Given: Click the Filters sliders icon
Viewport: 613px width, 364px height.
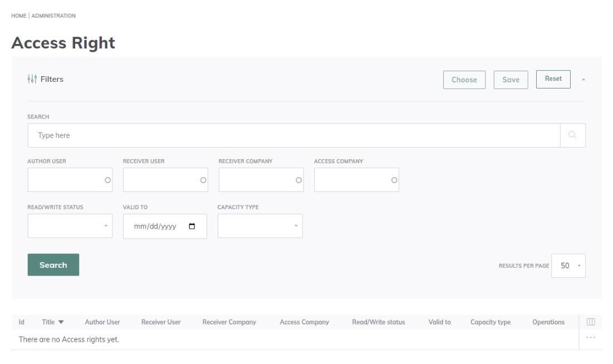Looking at the screenshot, I should 32,79.
